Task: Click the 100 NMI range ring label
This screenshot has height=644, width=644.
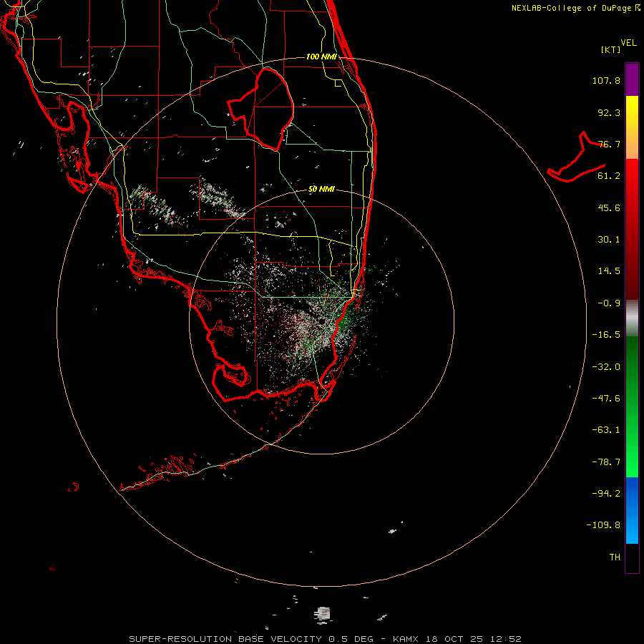Action: tap(321, 57)
